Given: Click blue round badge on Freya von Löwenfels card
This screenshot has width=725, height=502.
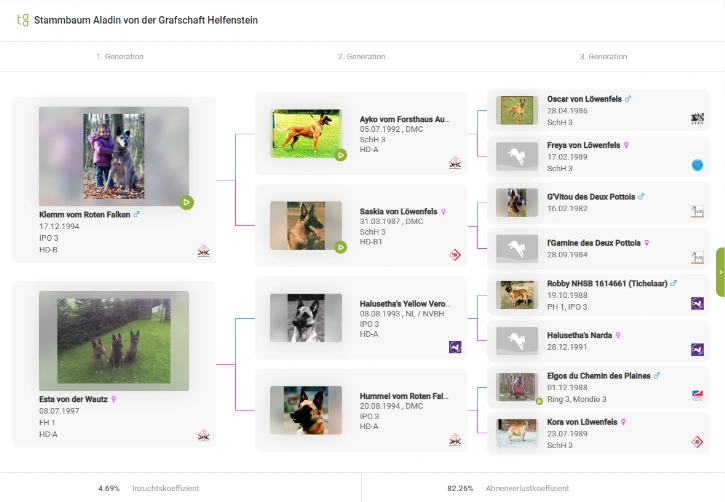Looking at the screenshot, I should click(x=697, y=164).
